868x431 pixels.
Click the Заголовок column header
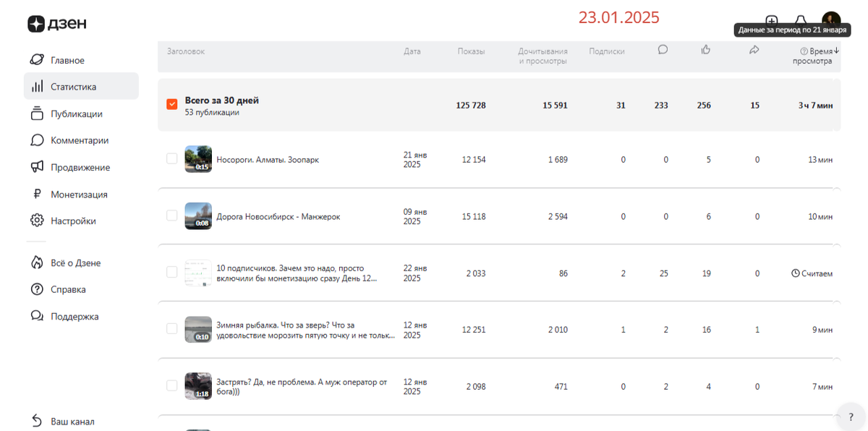point(186,51)
